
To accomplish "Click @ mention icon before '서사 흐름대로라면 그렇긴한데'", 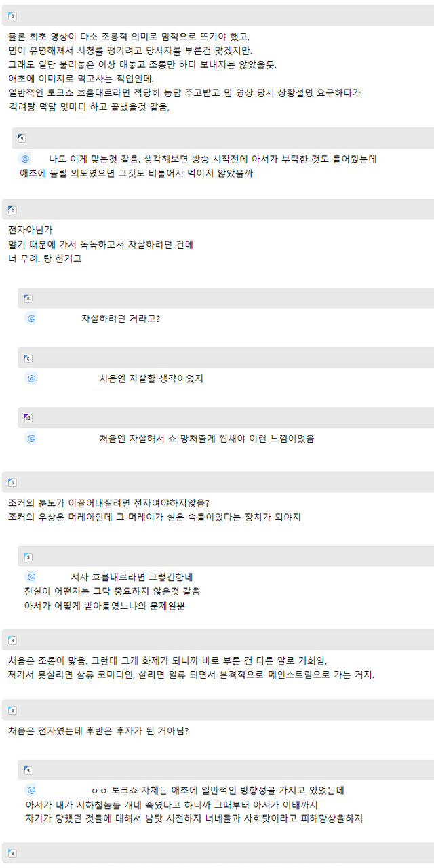I will point(31,577).
